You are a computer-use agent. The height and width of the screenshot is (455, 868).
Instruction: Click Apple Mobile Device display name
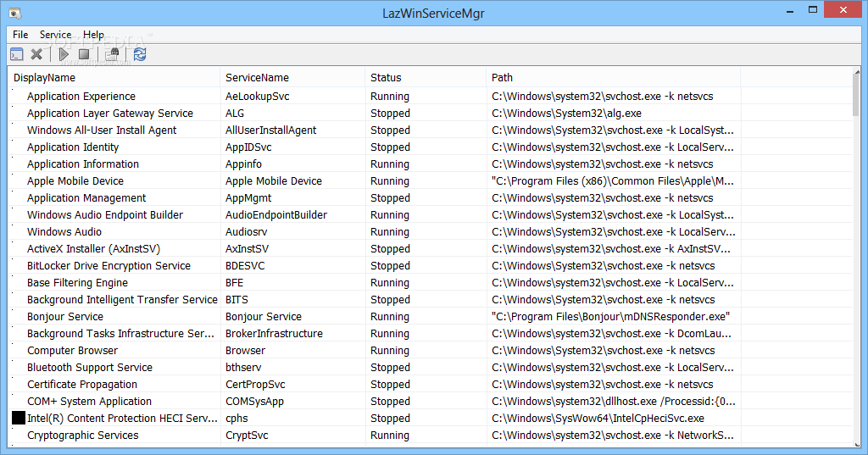click(x=75, y=181)
